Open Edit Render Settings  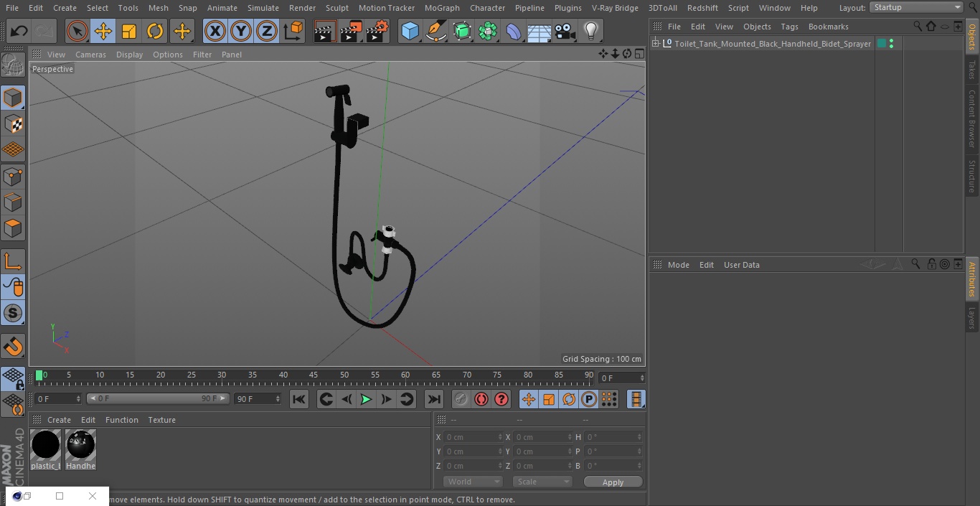click(377, 31)
